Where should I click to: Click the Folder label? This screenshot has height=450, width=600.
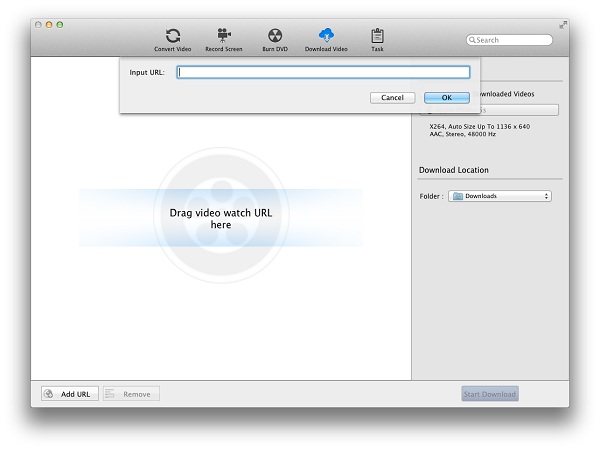point(431,196)
